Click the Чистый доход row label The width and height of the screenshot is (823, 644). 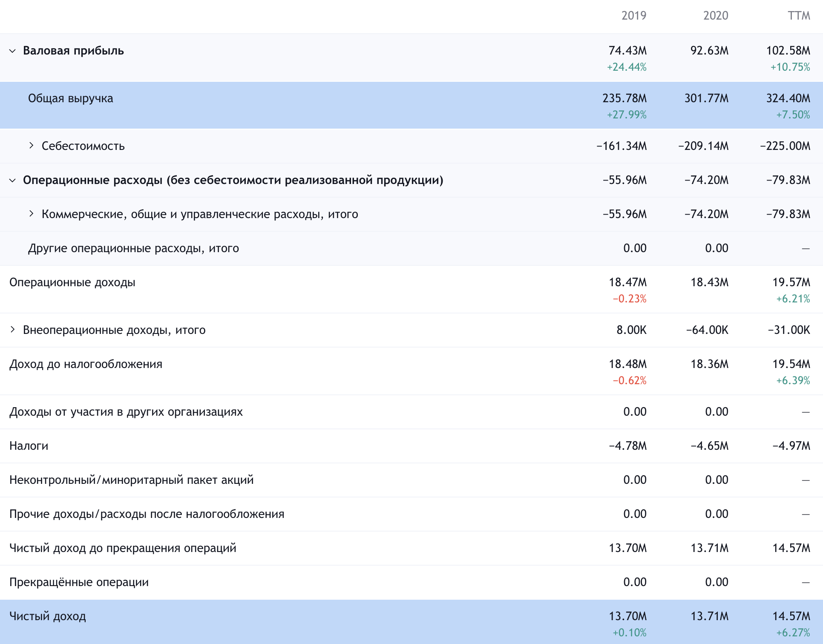tap(48, 616)
